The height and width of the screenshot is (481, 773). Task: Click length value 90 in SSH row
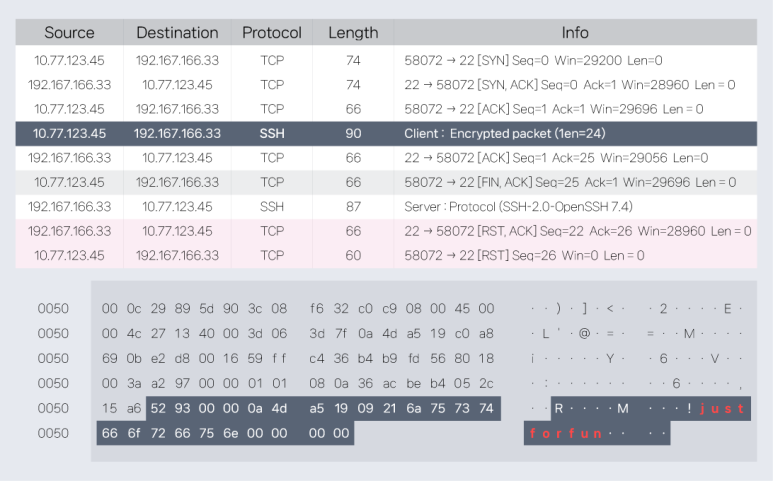coord(353,133)
